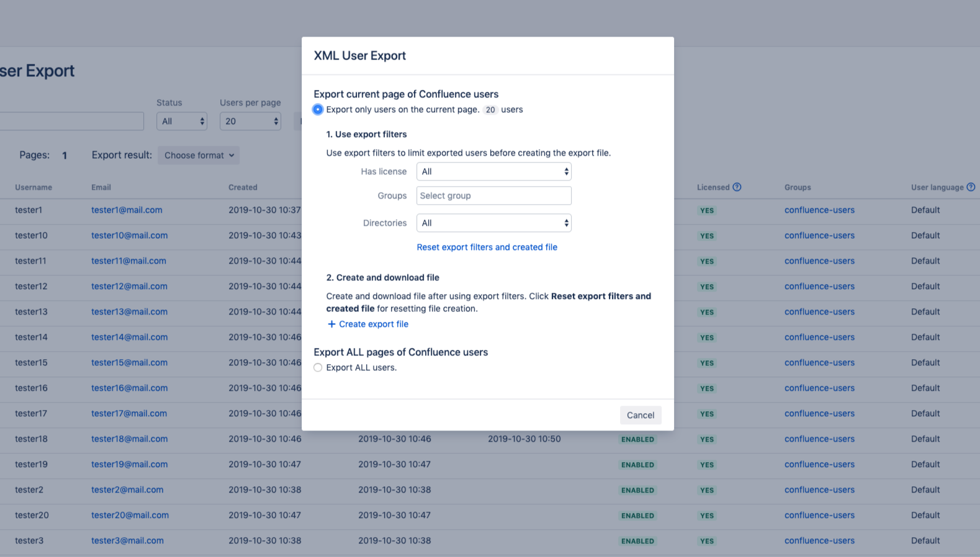Open tester20@mail.com email link
Viewport: 980px width, 557px height.
[130, 515]
